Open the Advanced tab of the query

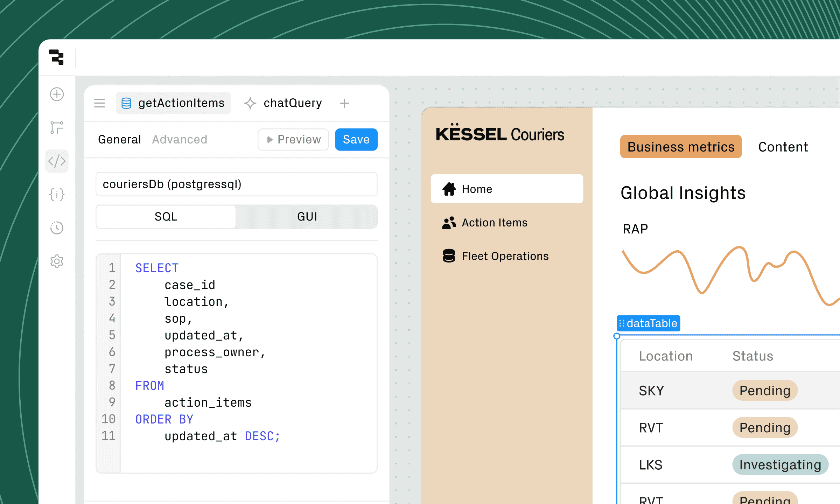point(179,139)
